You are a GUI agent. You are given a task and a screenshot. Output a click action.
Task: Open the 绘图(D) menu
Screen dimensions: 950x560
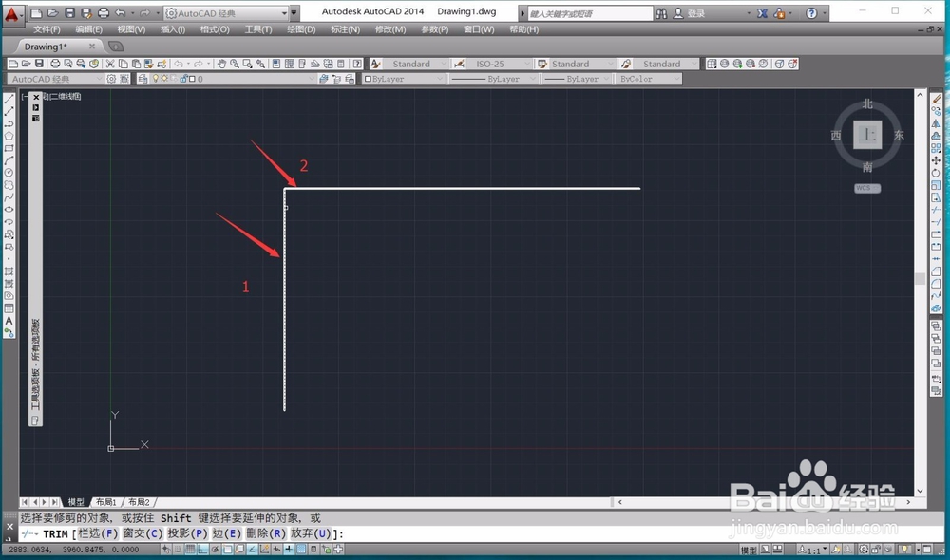301,29
